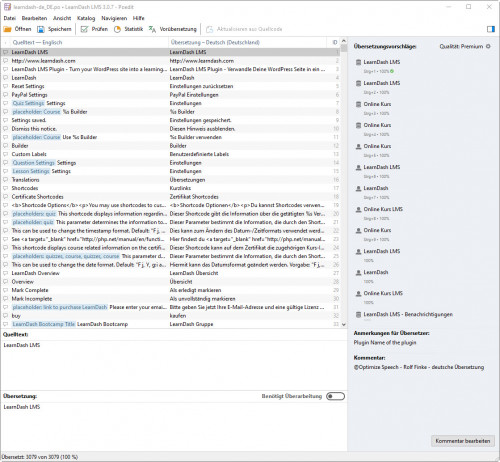Toggle the Benötigt Überarbeitung switch

click(x=335, y=396)
